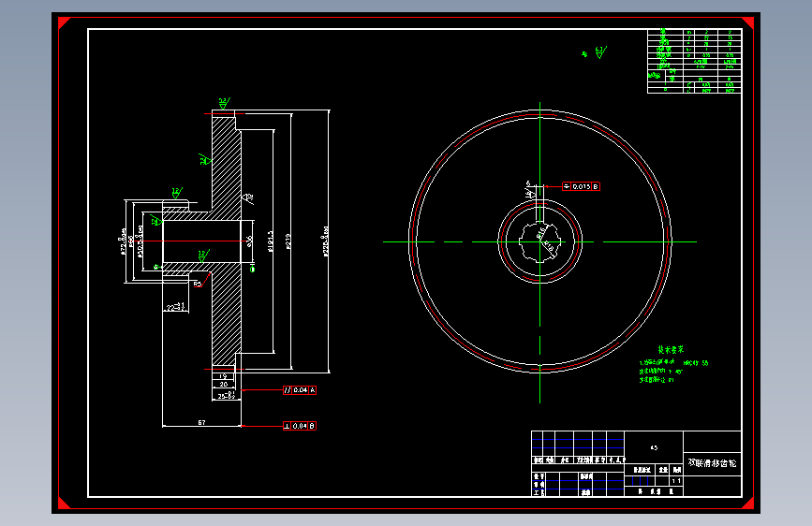Viewport: 812px width, 526px height.
Task: Click the 20 width dimension text
Action: [223, 384]
